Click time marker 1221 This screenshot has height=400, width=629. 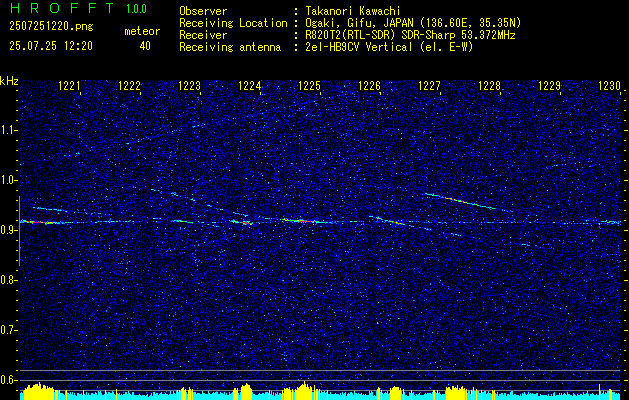(x=69, y=86)
